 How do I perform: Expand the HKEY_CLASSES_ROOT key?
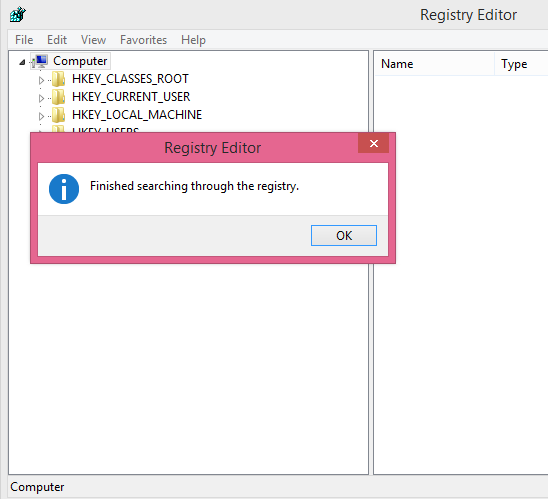tap(41, 80)
